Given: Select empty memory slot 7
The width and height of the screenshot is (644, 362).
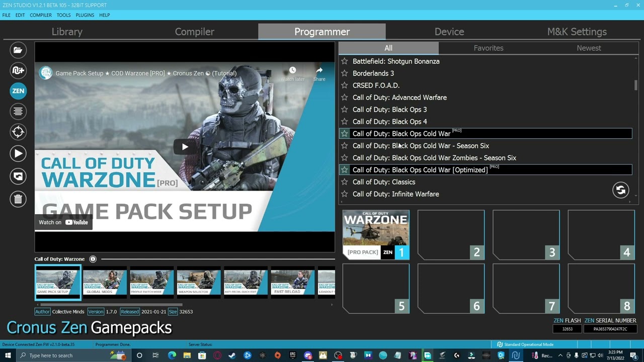Looking at the screenshot, I should coord(526,289).
